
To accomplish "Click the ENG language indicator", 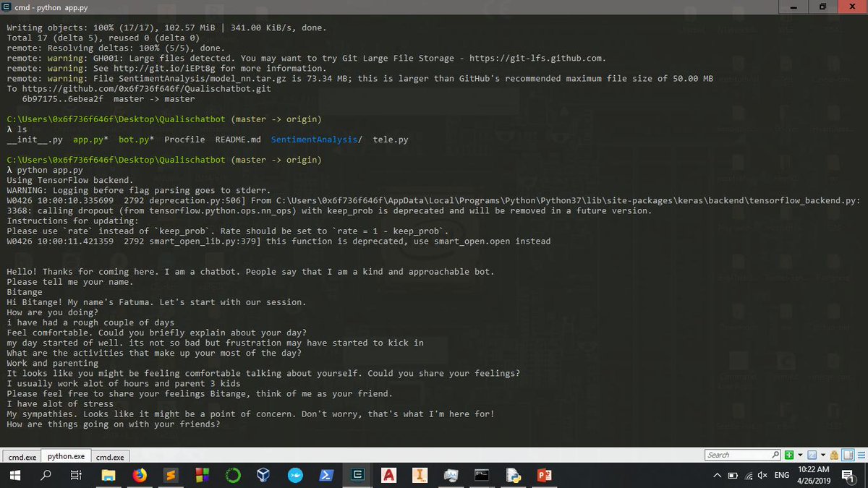I will click(x=782, y=475).
